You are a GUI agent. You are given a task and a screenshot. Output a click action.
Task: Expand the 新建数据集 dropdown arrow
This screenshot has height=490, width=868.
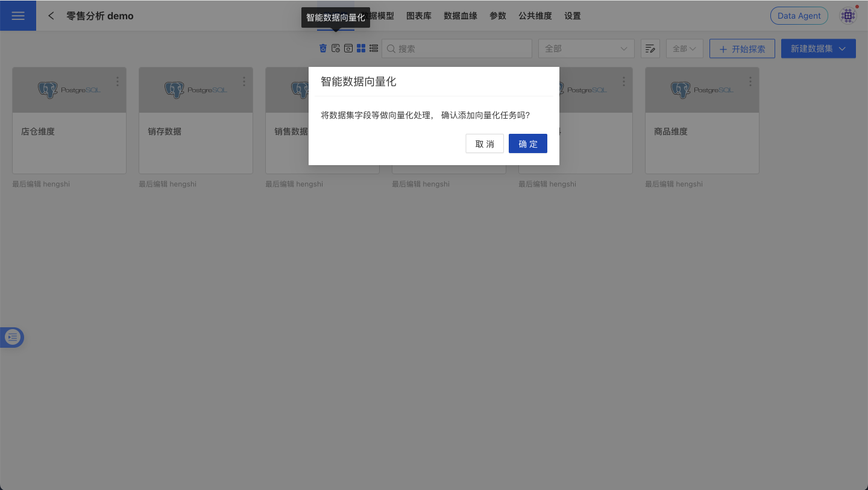click(x=842, y=48)
